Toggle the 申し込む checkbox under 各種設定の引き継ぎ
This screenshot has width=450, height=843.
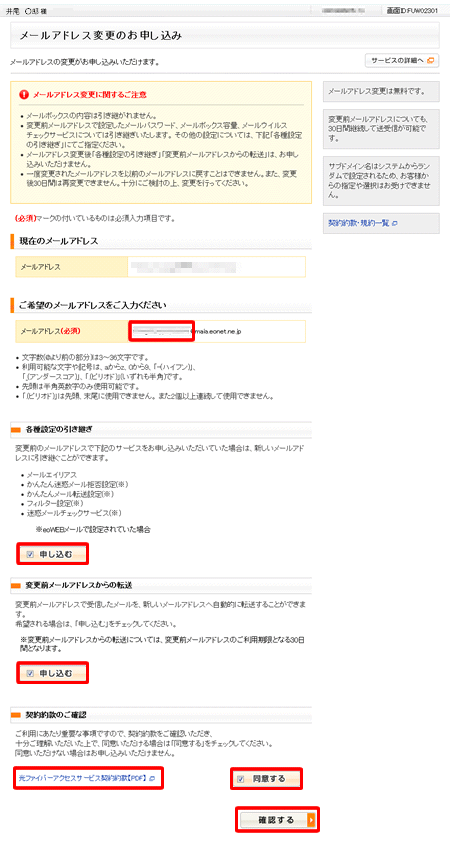point(30,554)
